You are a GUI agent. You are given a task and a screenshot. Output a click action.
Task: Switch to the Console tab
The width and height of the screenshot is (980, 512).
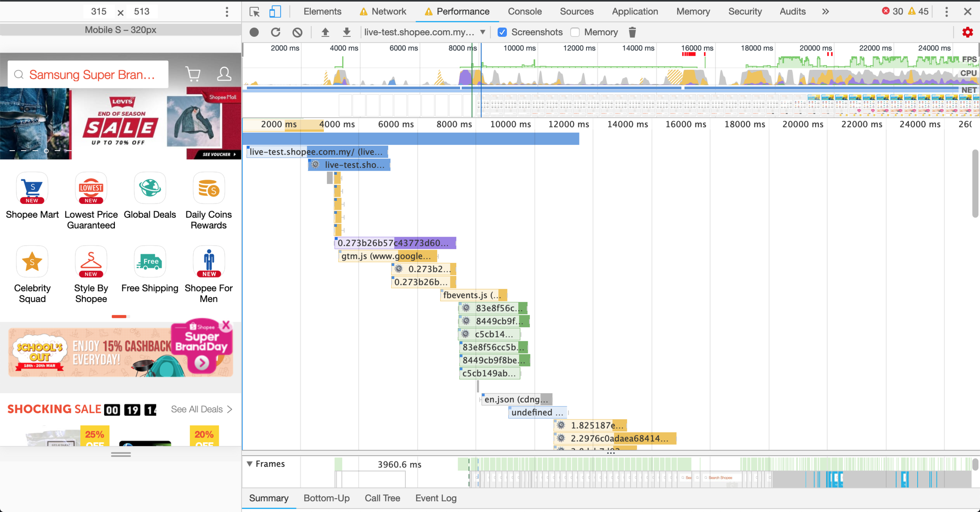point(524,11)
